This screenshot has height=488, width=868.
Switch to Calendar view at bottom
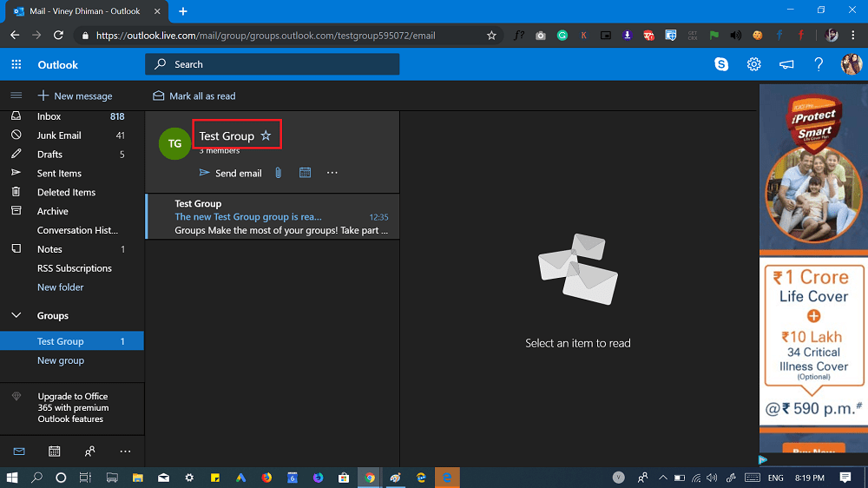click(54, 452)
